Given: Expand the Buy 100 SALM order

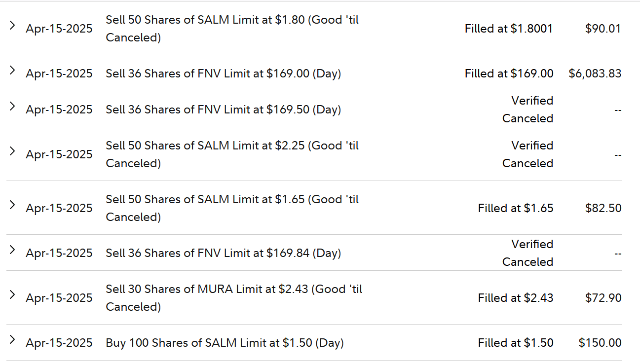Looking at the screenshot, I should 13,339.
